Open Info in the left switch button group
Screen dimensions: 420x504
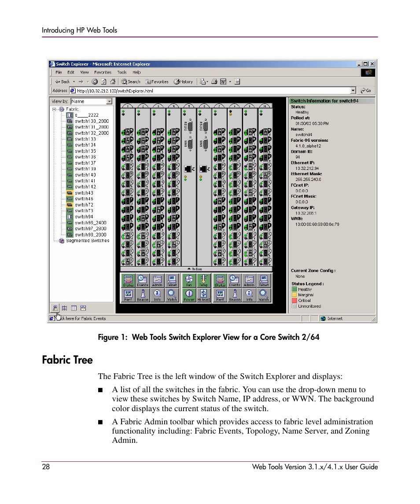coord(157,295)
